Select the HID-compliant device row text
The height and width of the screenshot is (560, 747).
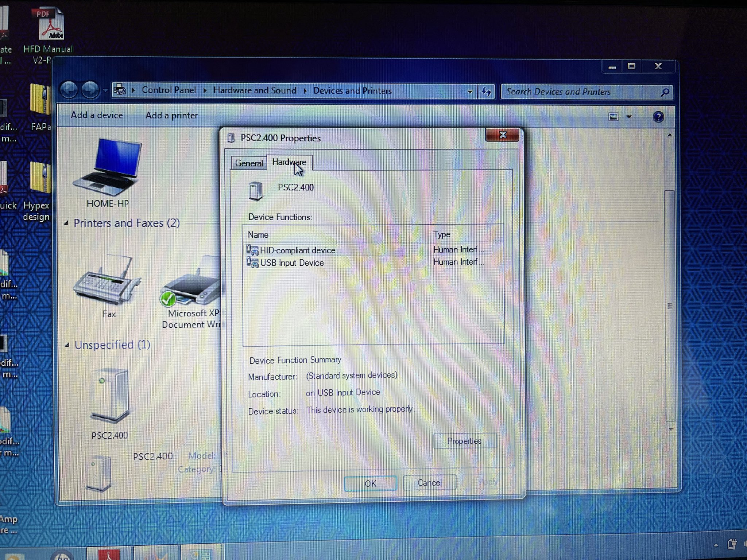pyautogui.click(x=297, y=250)
